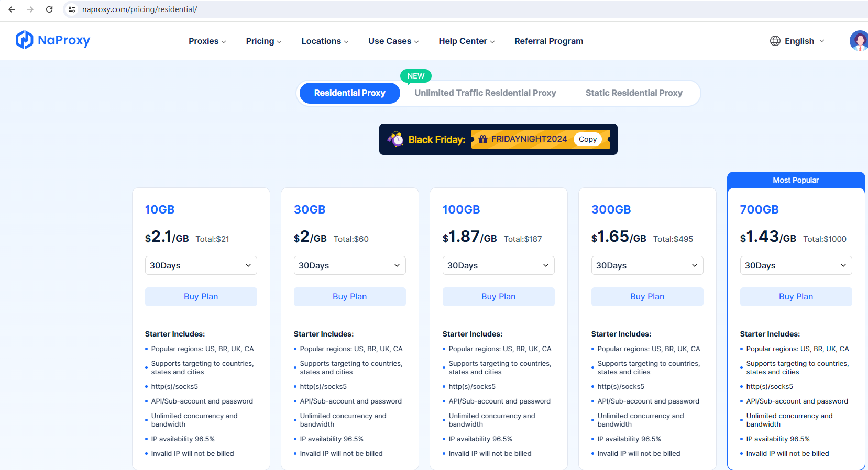This screenshot has height=470, width=868.
Task: Click the 100GB plan title
Action: click(x=462, y=209)
